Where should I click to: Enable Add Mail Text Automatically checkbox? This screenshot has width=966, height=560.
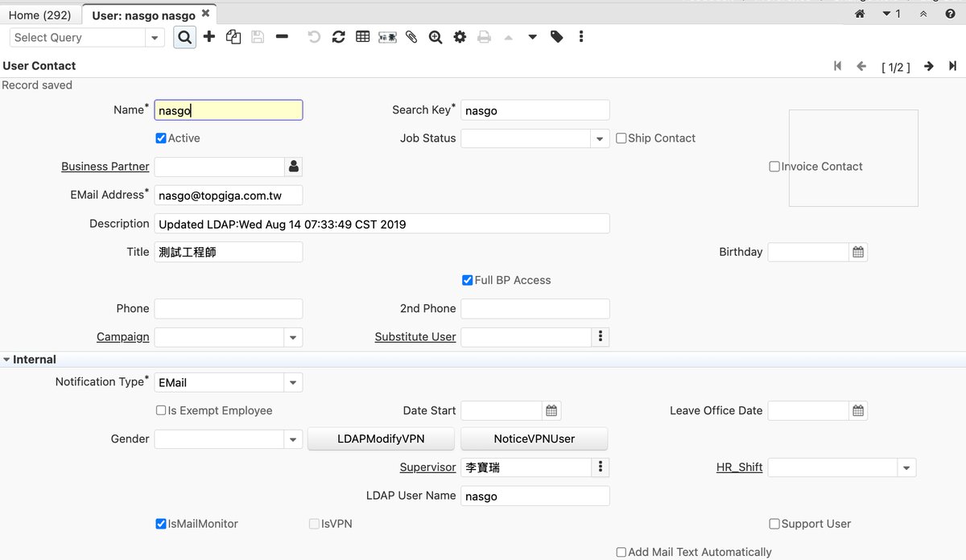click(621, 552)
